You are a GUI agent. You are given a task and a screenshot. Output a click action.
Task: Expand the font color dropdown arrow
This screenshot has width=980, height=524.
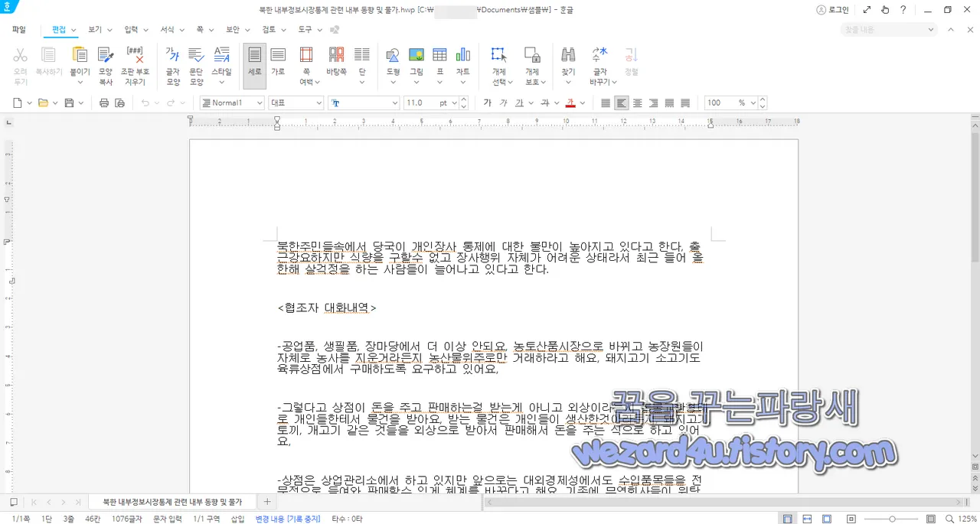tap(583, 103)
